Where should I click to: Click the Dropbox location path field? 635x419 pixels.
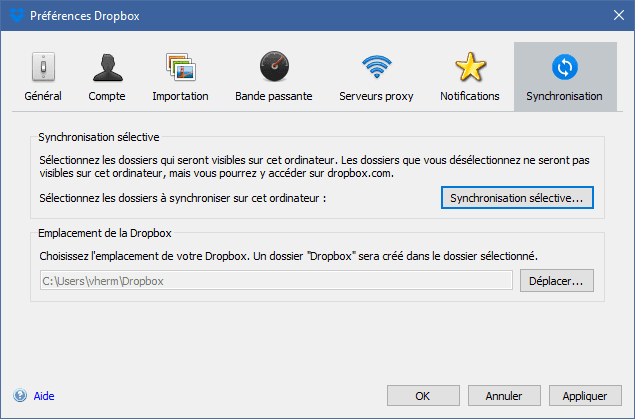[276, 281]
